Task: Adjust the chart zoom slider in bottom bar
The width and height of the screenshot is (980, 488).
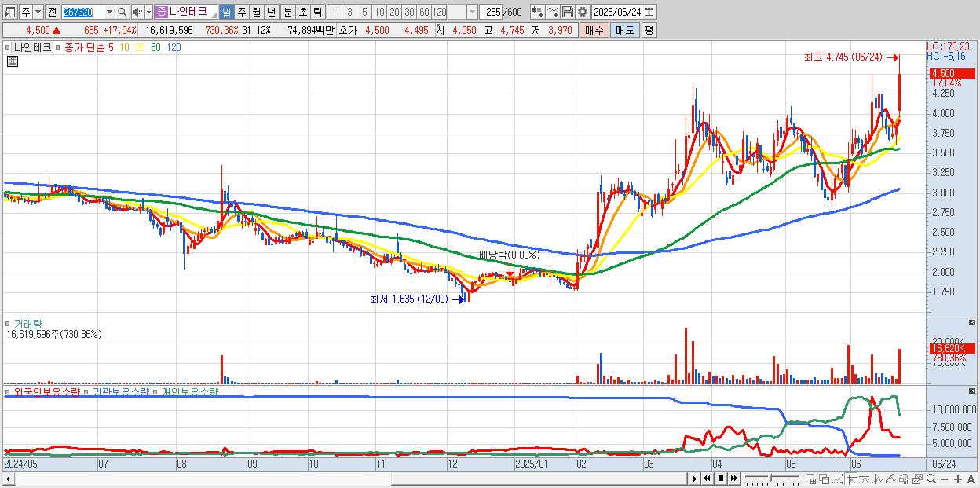Action: pos(771,479)
